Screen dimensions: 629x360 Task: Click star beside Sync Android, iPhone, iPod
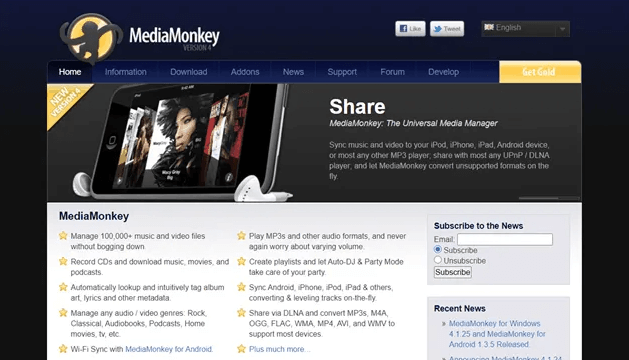[x=241, y=287]
